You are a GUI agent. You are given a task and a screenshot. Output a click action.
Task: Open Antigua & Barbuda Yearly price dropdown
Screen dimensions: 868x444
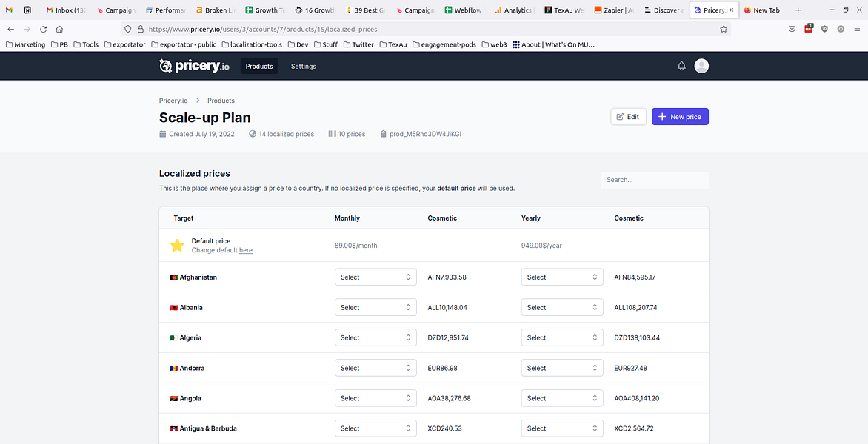[x=562, y=428]
